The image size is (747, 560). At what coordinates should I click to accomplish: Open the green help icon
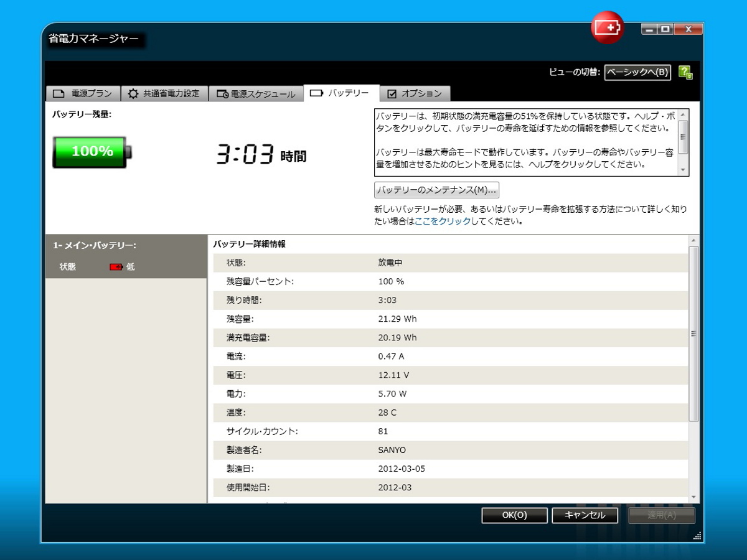coord(685,73)
